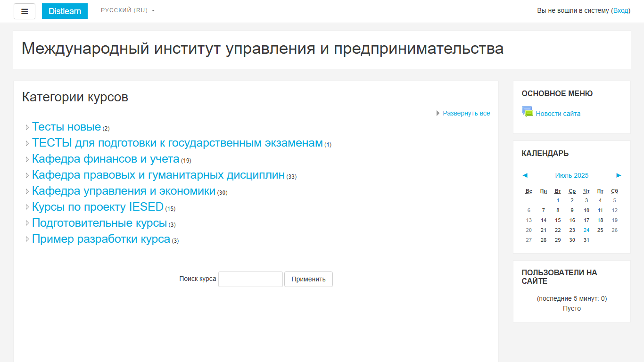
Task: Go to previous month in calendar
Action: coord(525,175)
